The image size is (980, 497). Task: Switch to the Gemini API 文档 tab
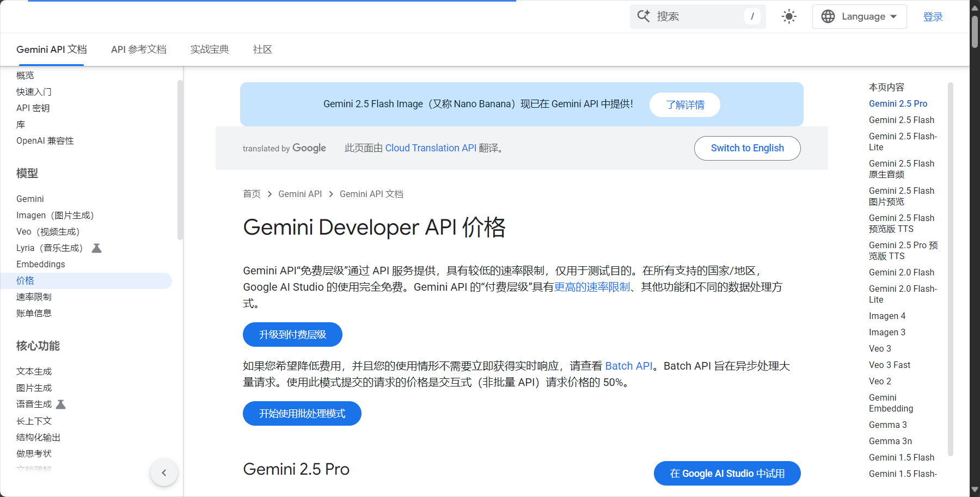coord(52,50)
